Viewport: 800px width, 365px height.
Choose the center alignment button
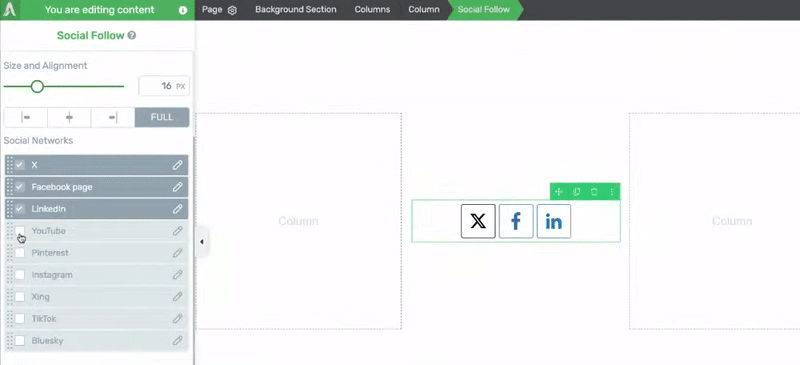pyautogui.click(x=69, y=117)
